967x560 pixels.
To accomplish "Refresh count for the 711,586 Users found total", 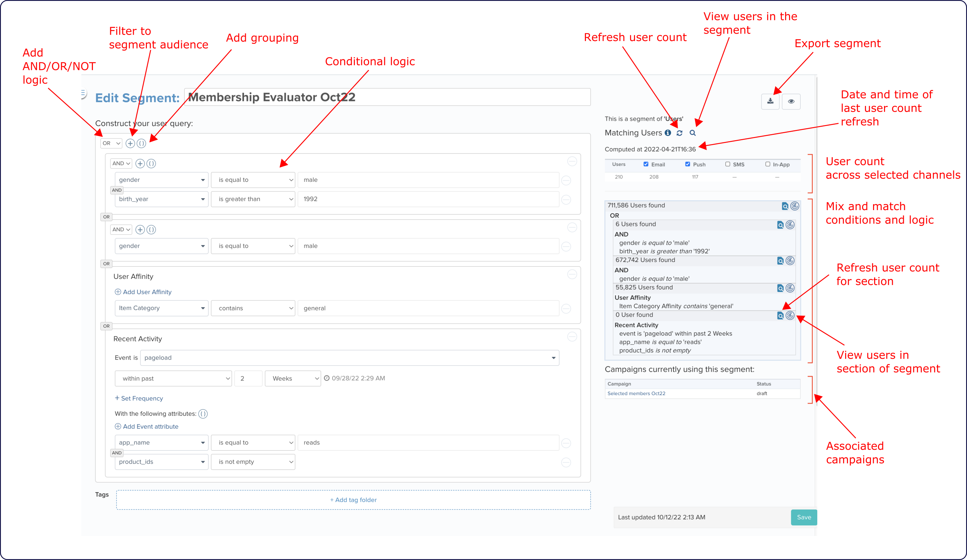I will pos(795,205).
